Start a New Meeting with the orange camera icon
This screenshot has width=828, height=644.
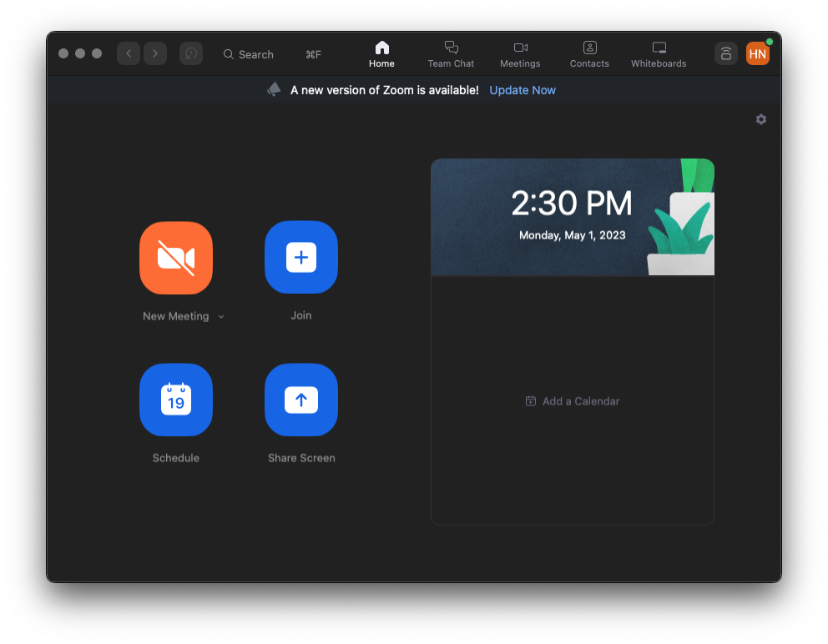coord(176,258)
